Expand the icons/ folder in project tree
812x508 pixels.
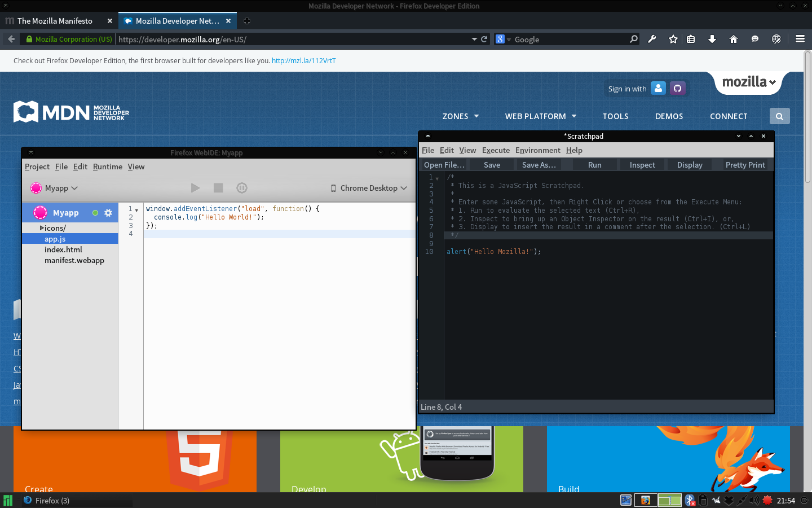tap(42, 228)
